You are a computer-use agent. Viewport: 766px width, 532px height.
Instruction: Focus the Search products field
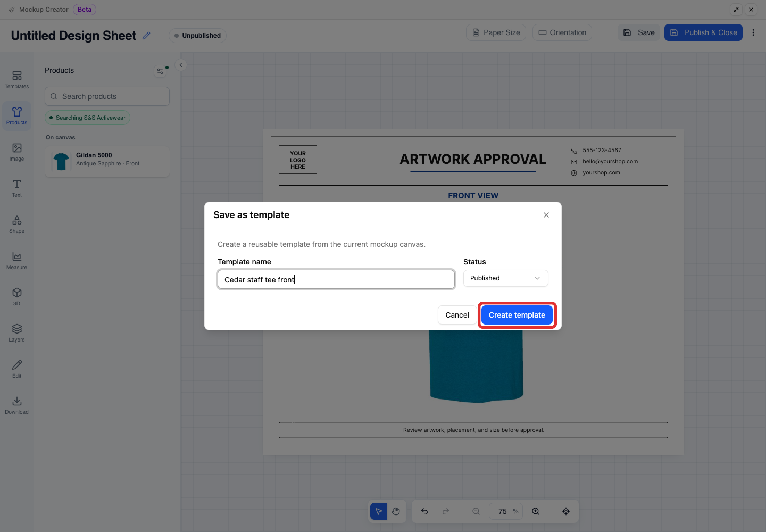point(107,96)
